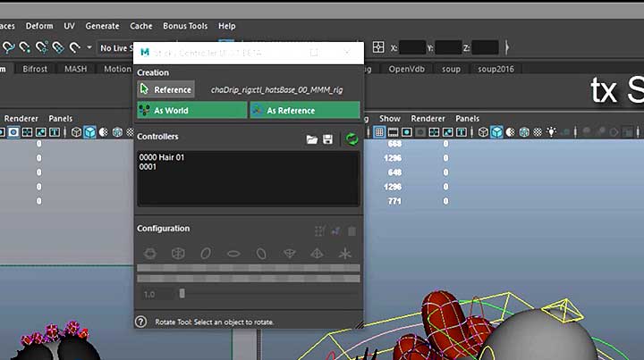Click the Reference pick button

(165, 89)
